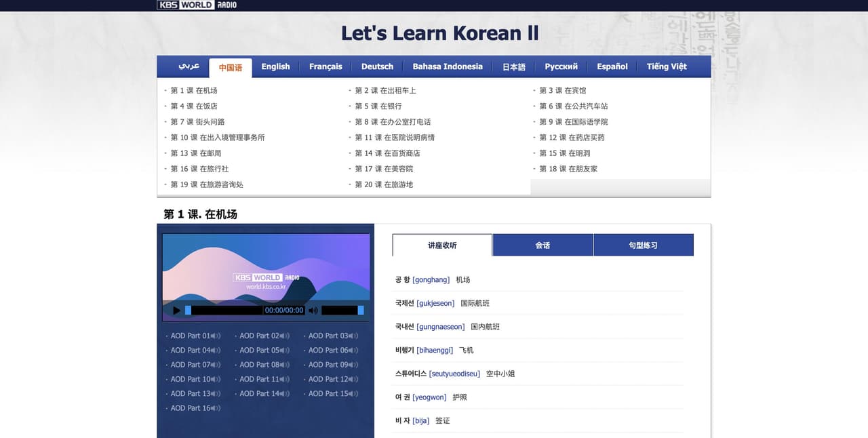868x438 pixels.
Task: Open lesson 第 11 课 在医院说明病情
Action: coord(395,137)
